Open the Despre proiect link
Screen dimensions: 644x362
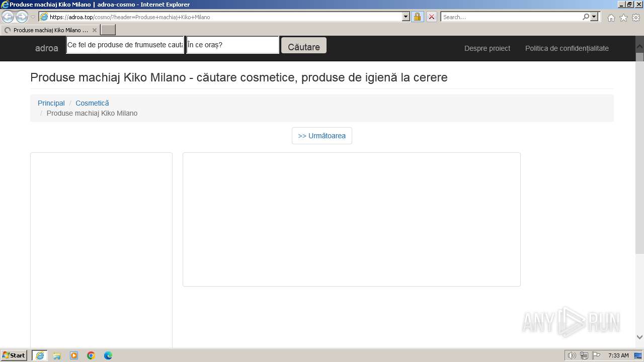[x=487, y=48]
